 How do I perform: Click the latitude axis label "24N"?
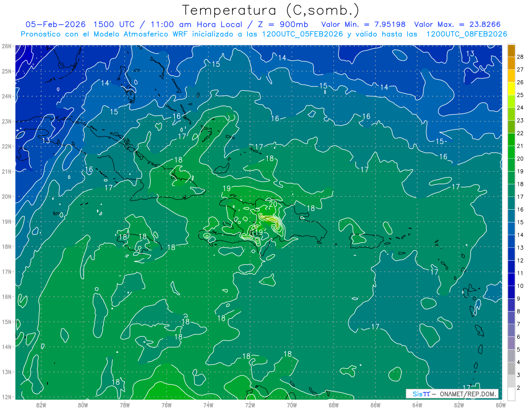tap(7, 96)
